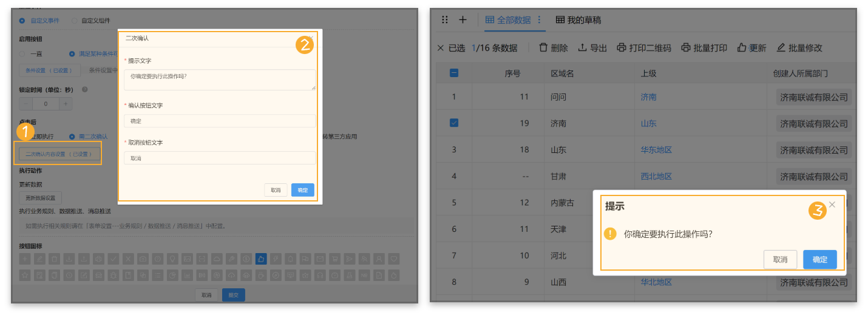The height and width of the screenshot is (315, 868).
Task: Click 批量打印 in the toolbar
Action: [x=704, y=48]
